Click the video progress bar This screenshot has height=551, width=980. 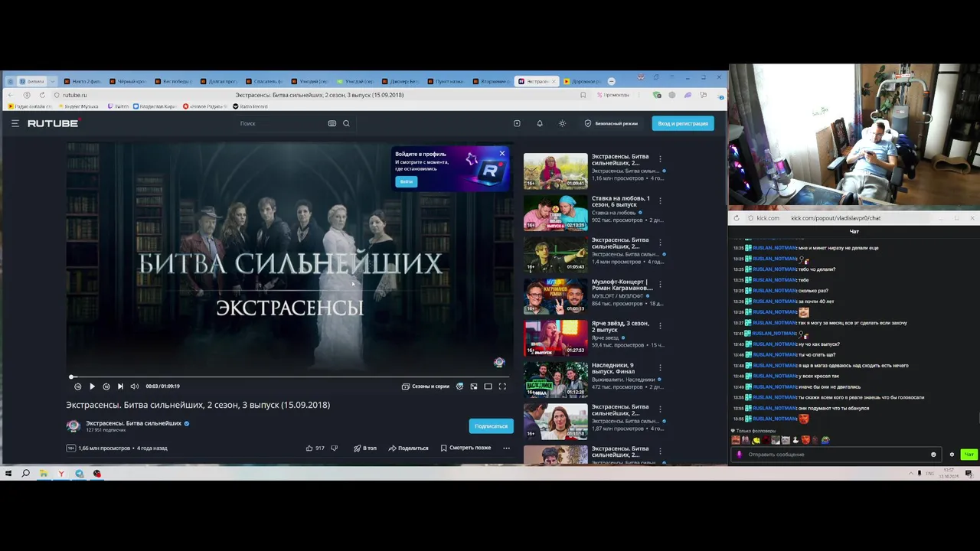289,377
